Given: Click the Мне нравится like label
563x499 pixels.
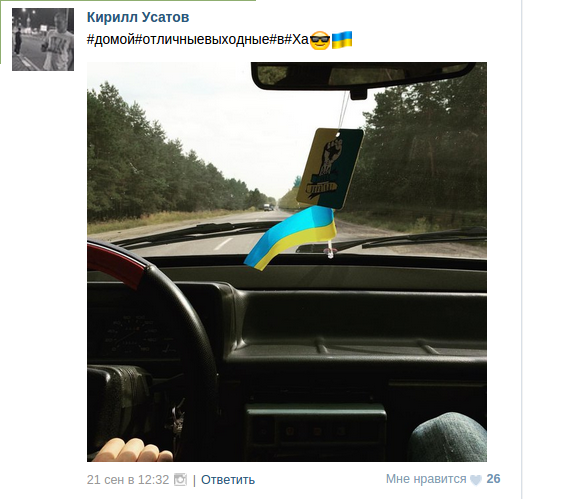Looking at the screenshot, I should (x=426, y=479).
